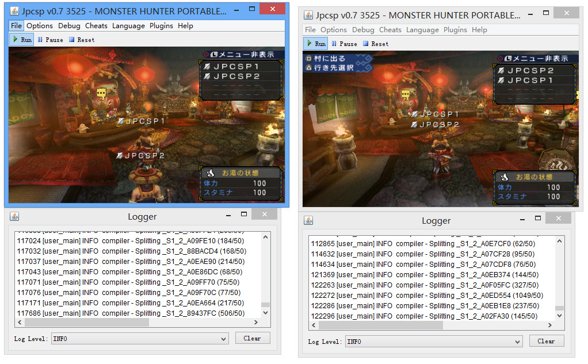Click Pause in left Jpcsp toolbar
The width and height of the screenshot is (588, 364).
[50, 40]
